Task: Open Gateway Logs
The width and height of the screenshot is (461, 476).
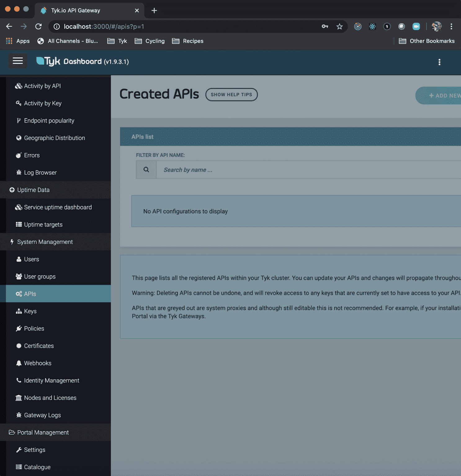Action: 42,415
